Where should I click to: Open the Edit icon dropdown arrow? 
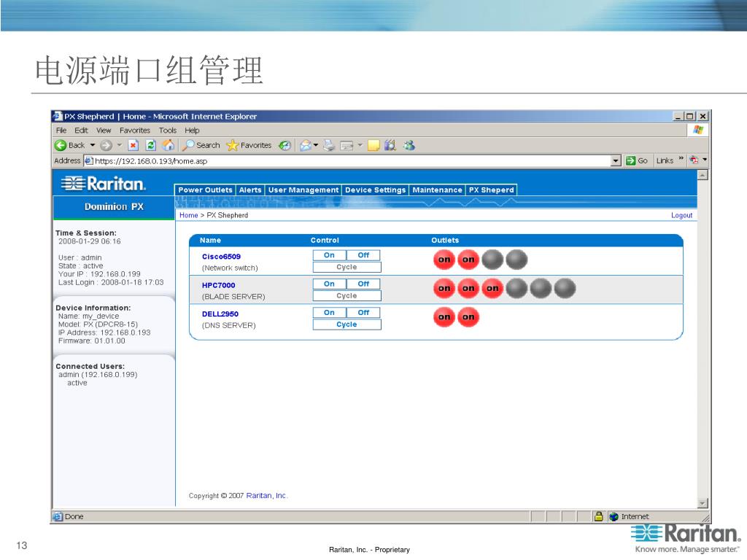(x=360, y=145)
